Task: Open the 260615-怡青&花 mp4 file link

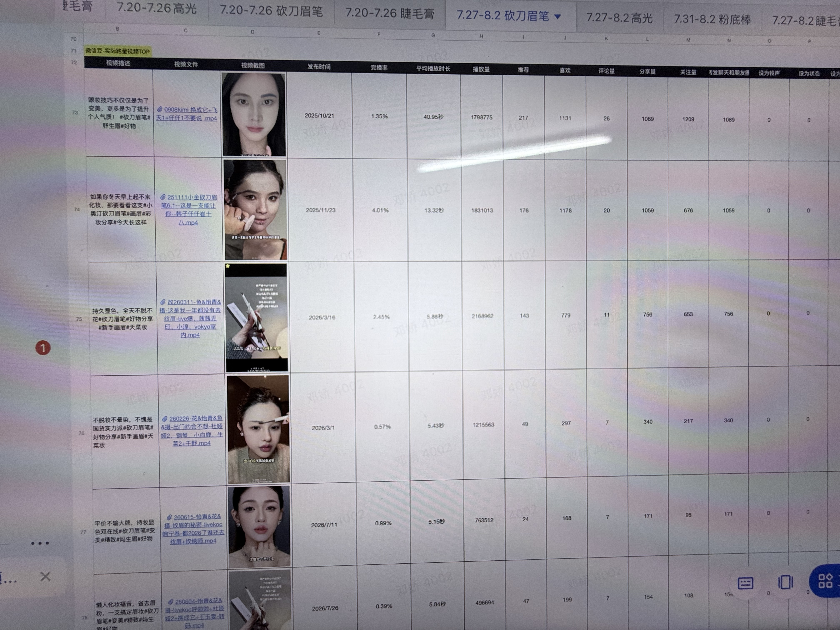Action: 194,529
